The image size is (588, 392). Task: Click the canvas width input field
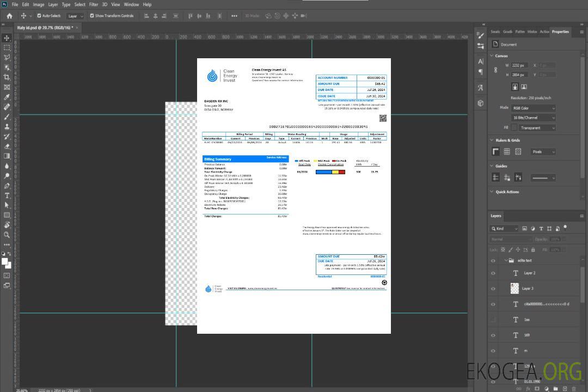[x=519, y=65]
